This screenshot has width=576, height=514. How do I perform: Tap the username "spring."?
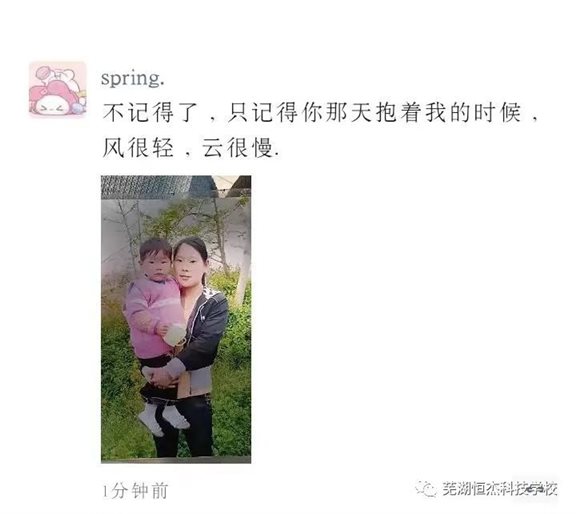pyautogui.click(x=133, y=78)
